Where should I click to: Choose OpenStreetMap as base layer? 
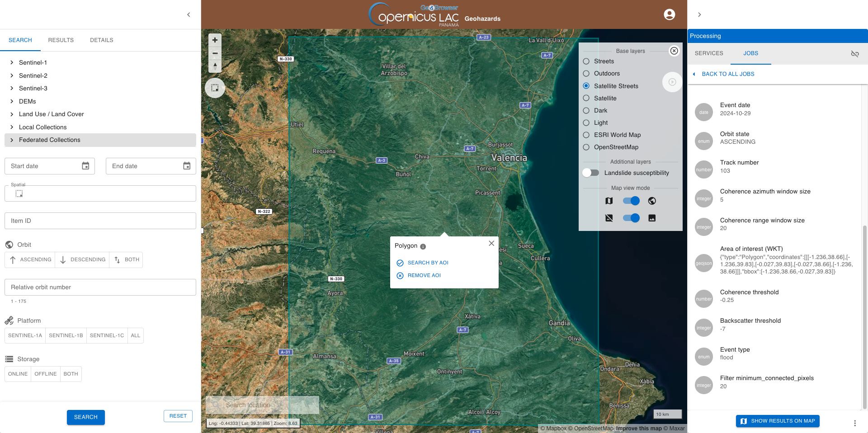(x=586, y=147)
